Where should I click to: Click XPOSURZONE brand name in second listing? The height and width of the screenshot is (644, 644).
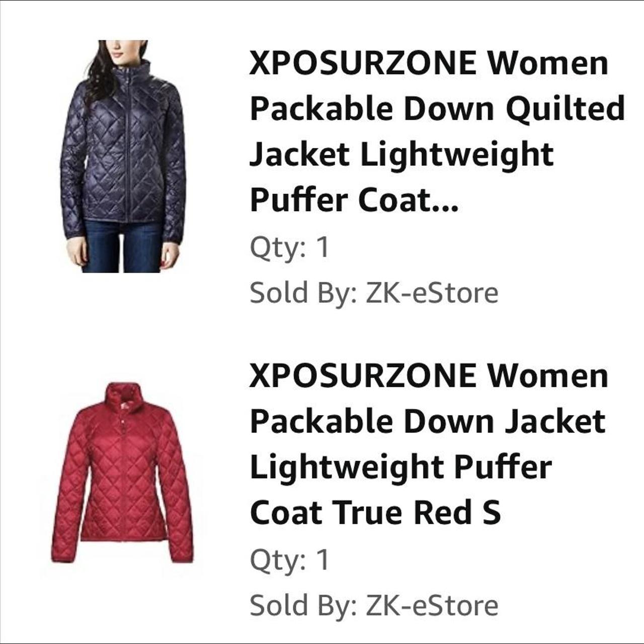click(363, 376)
